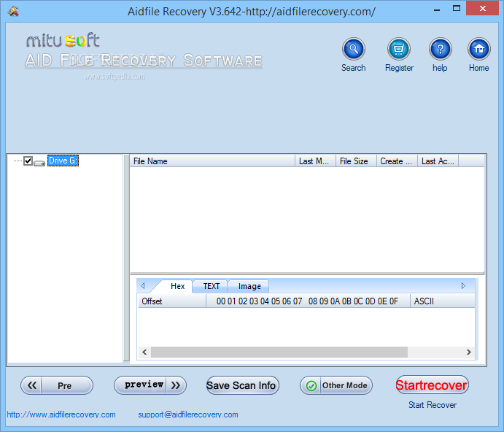Click the red Startrecover button
Screen dimensions: 504x432
[432, 385]
